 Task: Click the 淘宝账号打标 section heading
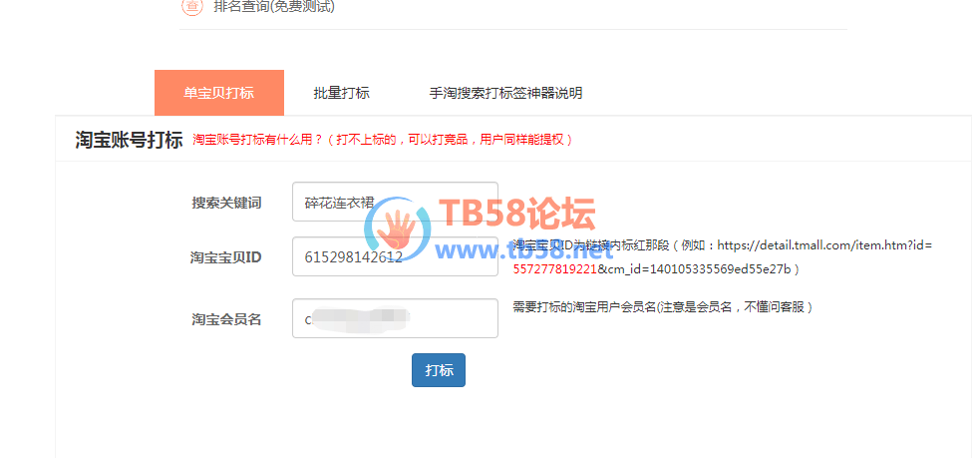tap(129, 140)
